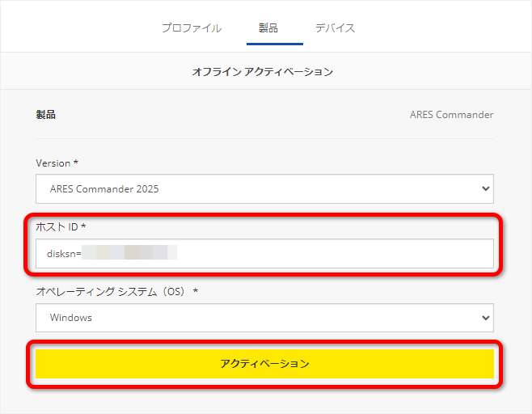Open the デバイス tab

(x=335, y=27)
